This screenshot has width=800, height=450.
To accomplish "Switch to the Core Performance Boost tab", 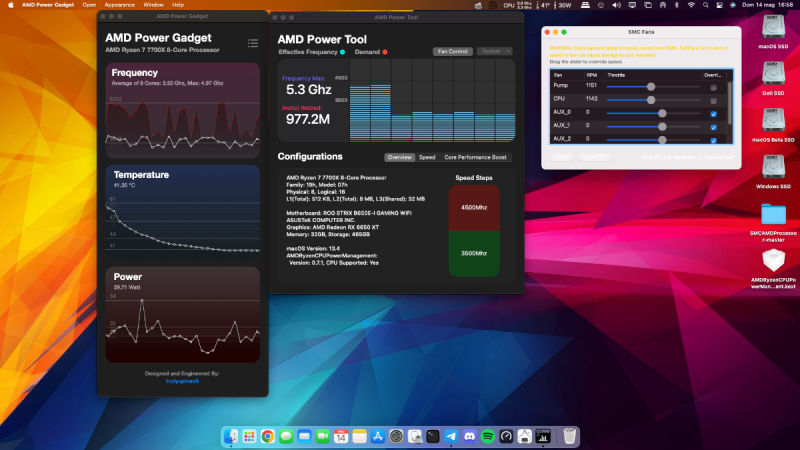I will [475, 157].
